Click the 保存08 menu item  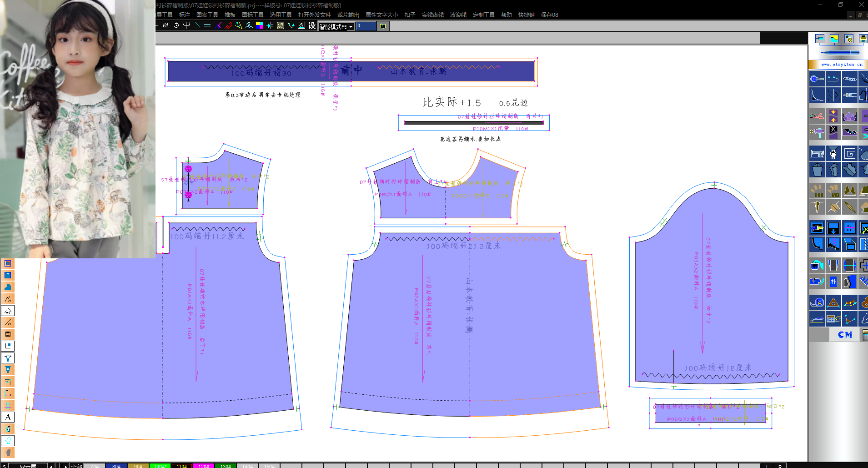point(550,15)
